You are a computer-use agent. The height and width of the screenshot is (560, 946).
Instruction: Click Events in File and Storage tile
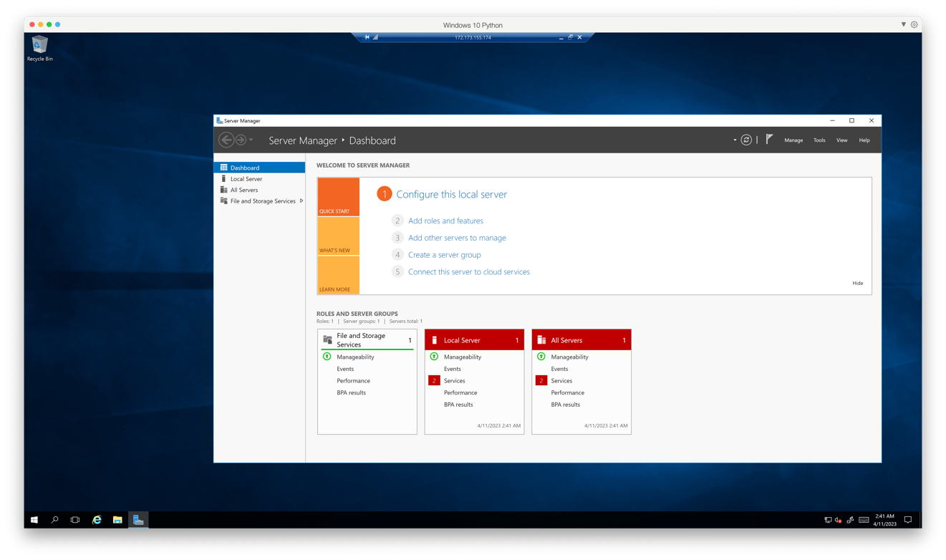[x=345, y=369]
